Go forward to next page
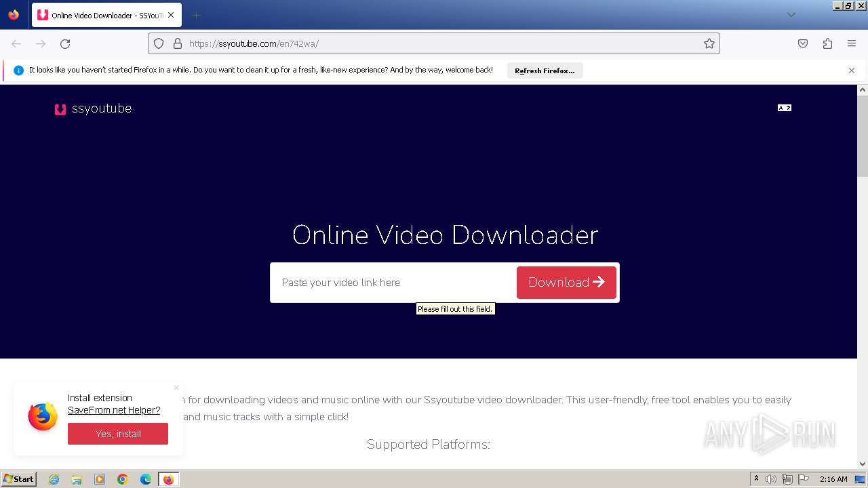868x488 pixels. 41,43
